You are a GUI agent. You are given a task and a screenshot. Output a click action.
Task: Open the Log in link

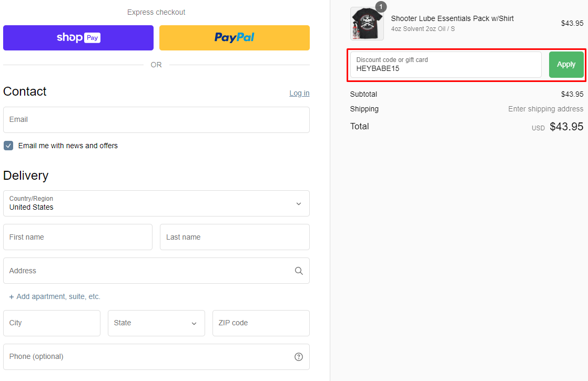[x=299, y=93]
